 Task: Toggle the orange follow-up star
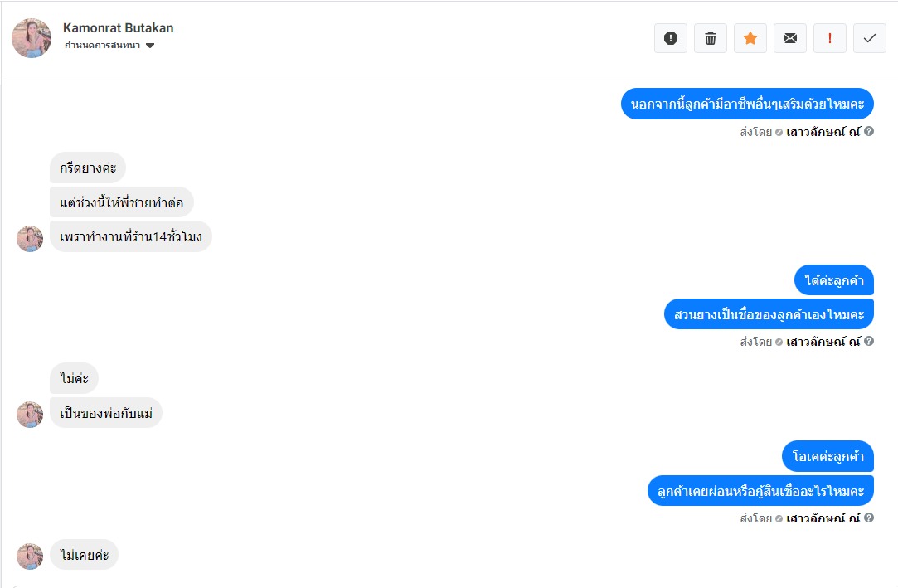(x=750, y=38)
